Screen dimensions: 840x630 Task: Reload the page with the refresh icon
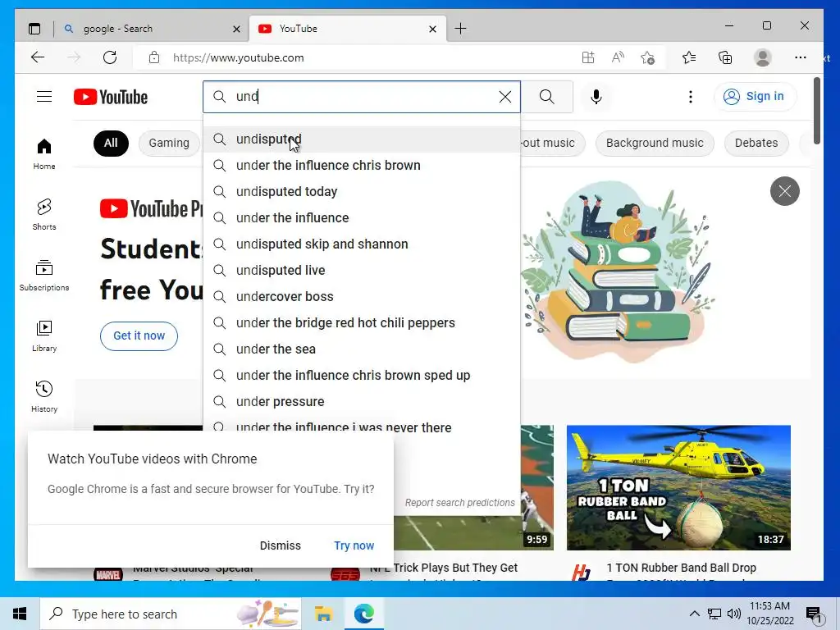click(x=110, y=57)
